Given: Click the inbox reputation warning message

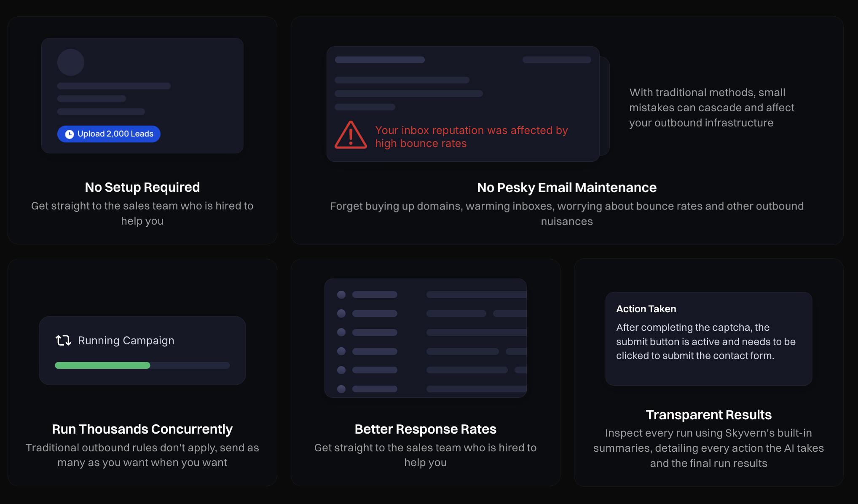Looking at the screenshot, I should (471, 137).
